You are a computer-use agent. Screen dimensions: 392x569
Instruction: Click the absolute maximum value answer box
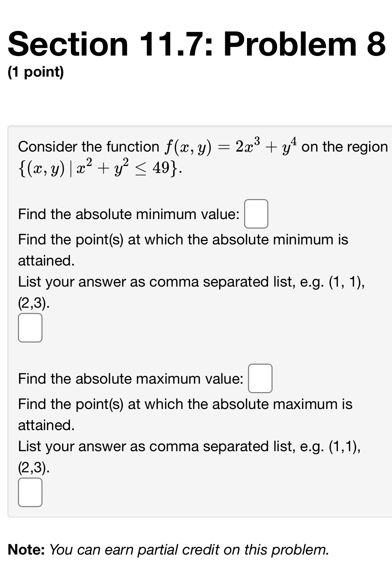(x=260, y=379)
